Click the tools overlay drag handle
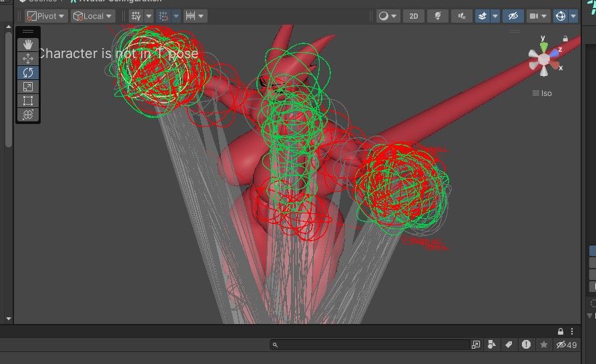Image resolution: width=596 pixels, height=364 pixels. pyautogui.click(x=28, y=31)
